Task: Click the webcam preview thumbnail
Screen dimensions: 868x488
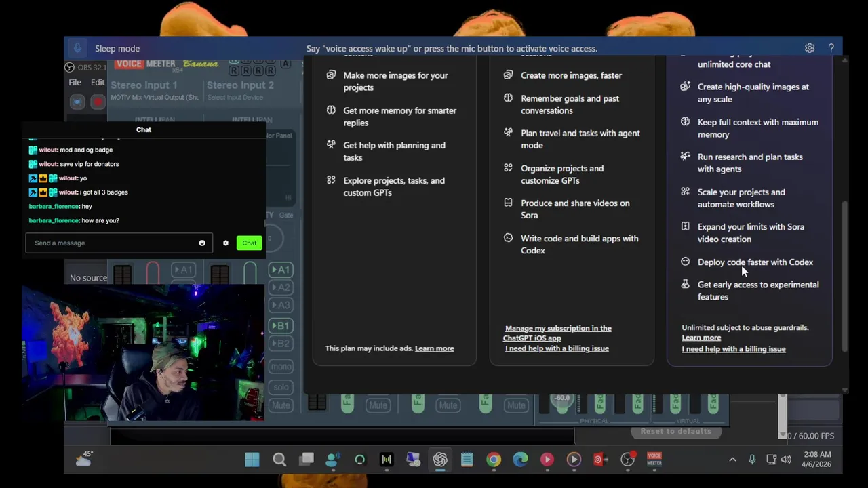Action: pos(143,352)
